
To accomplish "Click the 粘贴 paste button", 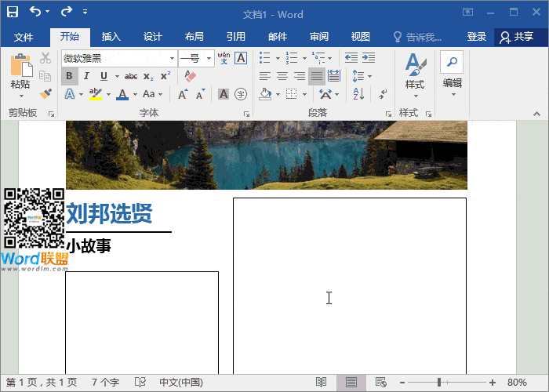I will coord(20,75).
